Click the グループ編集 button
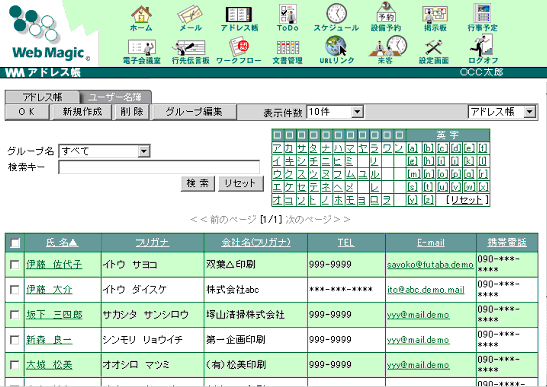The height and width of the screenshot is (387, 547). pyautogui.click(x=194, y=112)
